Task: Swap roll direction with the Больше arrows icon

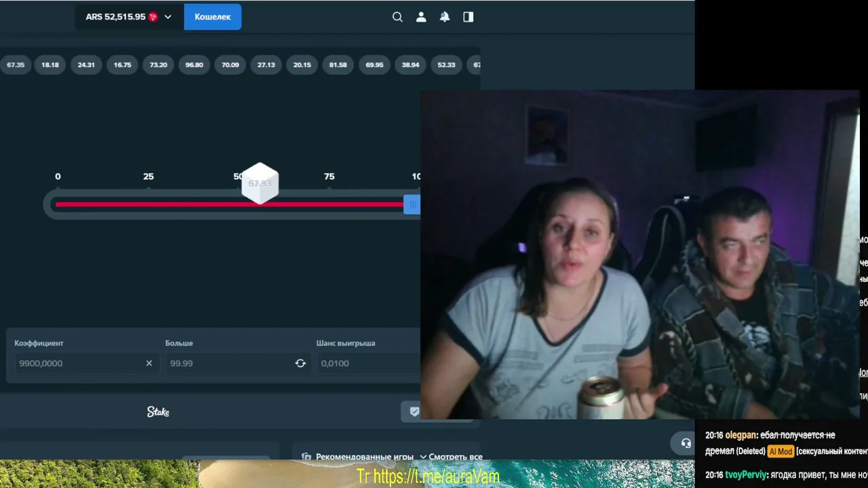Action: [x=300, y=363]
